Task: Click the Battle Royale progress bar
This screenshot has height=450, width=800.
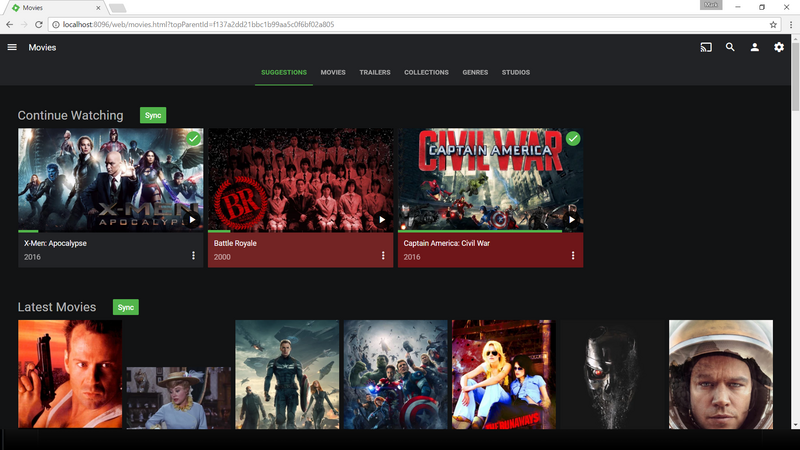Action: [x=301, y=231]
